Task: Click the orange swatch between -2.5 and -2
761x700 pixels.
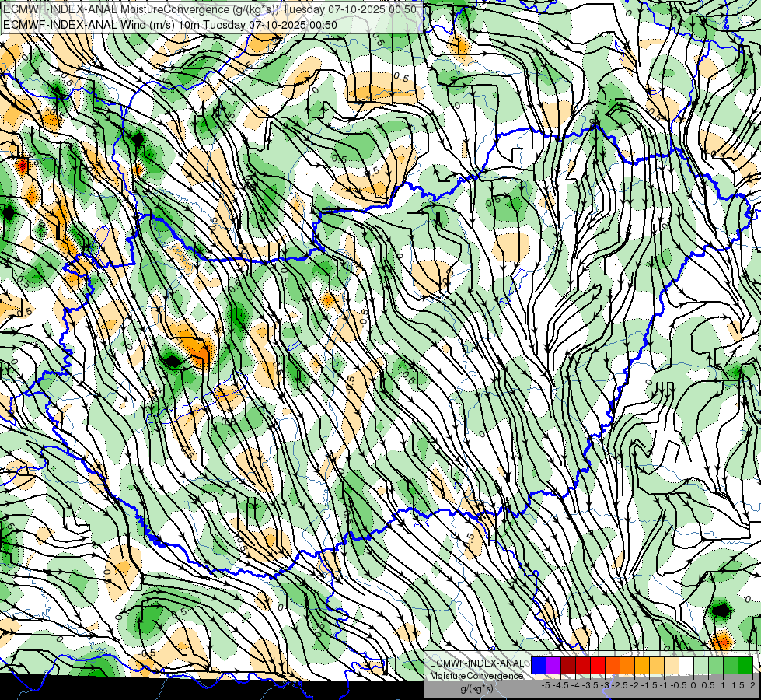Action: tap(627, 665)
